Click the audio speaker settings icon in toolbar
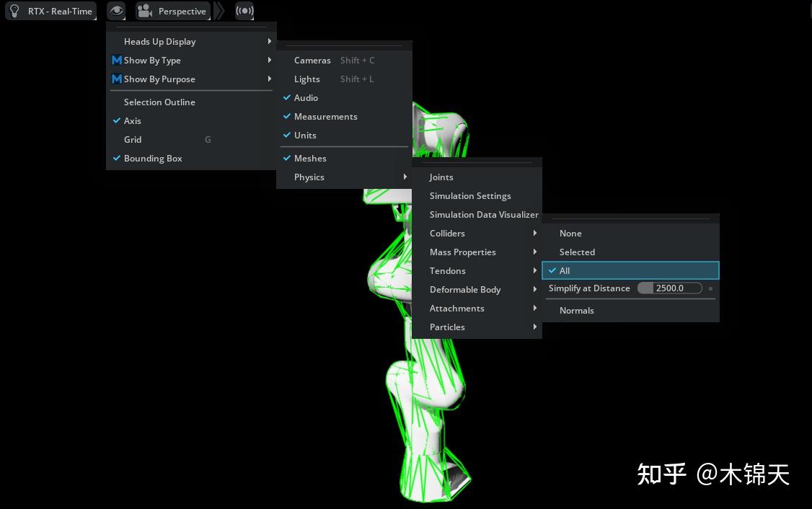Screen dimensions: 812x509 (244, 11)
